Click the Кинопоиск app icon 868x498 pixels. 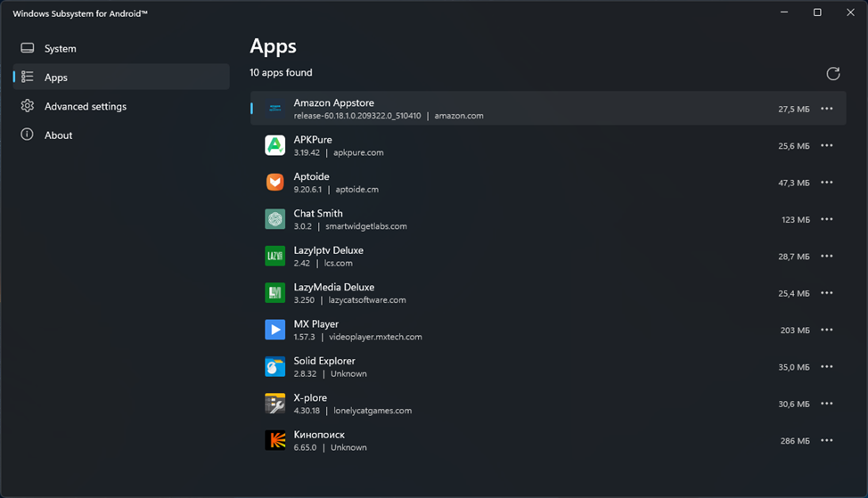pos(275,440)
